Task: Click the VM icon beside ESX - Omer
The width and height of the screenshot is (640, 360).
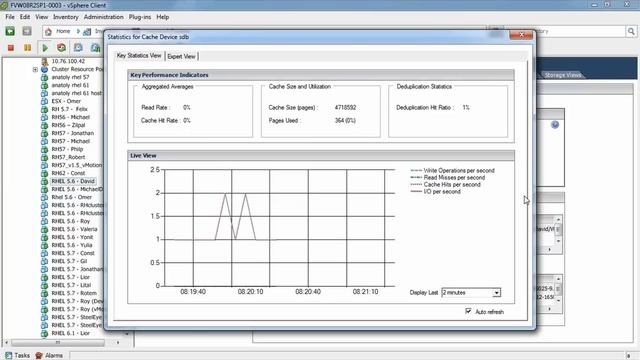Action: [x=44, y=101]
